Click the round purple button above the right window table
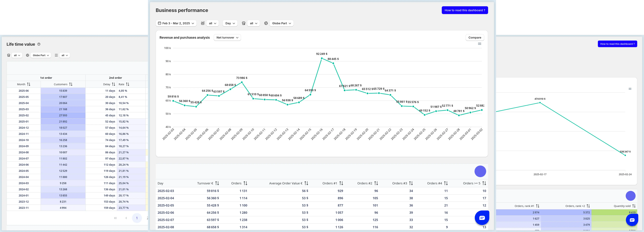This screenshot has width=644, height=232. pos(630,196)
